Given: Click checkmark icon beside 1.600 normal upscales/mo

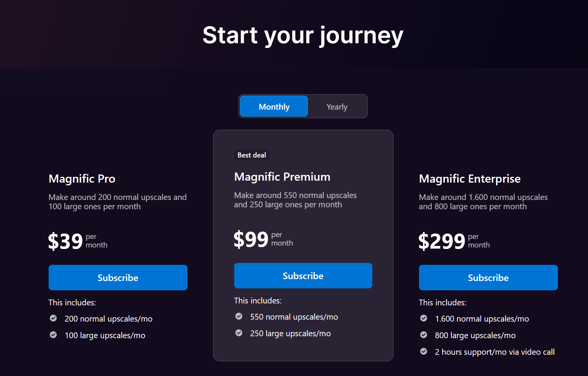Looking at the screenshot, I should pos(424,318).
